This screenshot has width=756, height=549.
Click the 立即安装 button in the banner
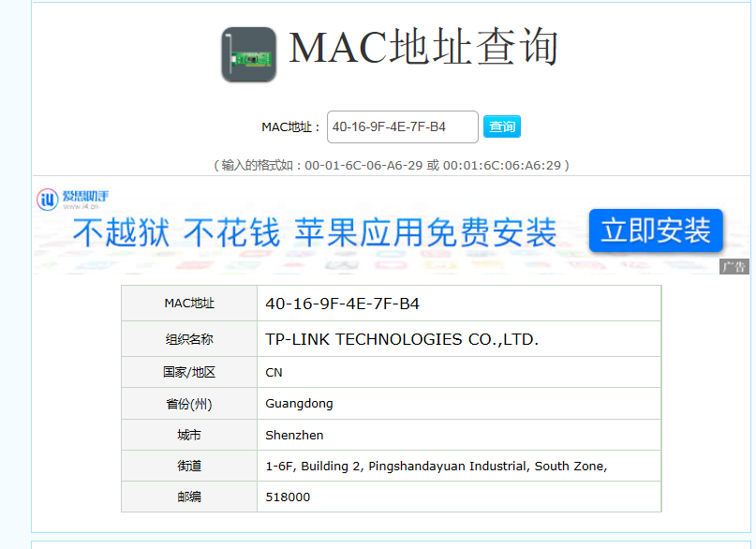[x=656, y=230]
